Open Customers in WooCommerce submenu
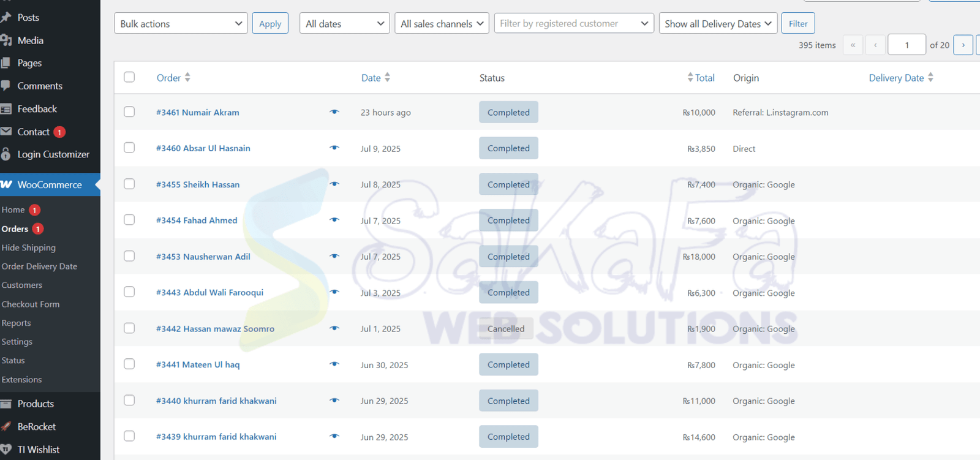 [x=22, y=285]
